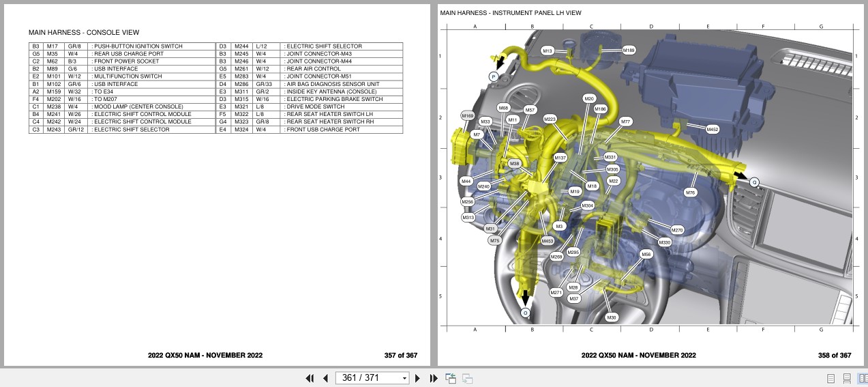868x387 pixels.
Task: Go forward to the next view
Action: point(467,378)
